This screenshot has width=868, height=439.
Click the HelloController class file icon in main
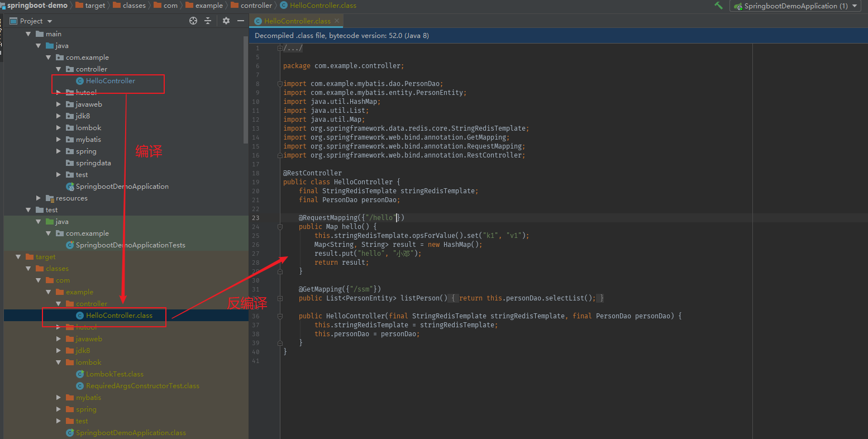(80, 81)
